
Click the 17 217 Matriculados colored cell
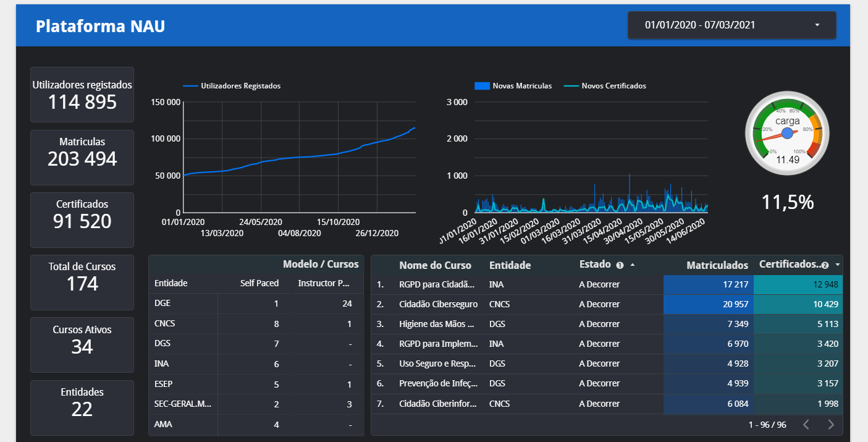[x=708, y=284]
